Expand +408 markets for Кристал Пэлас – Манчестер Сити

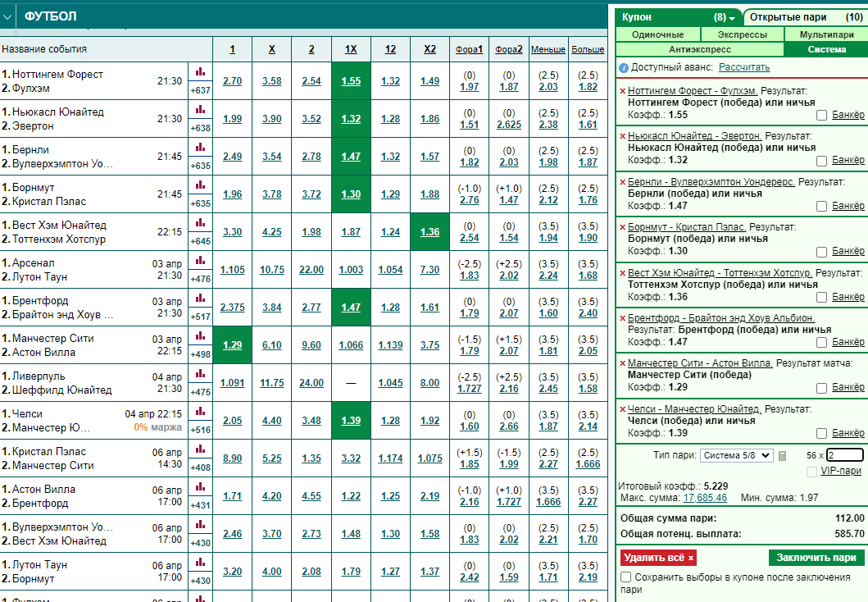(x=200, y=467)
